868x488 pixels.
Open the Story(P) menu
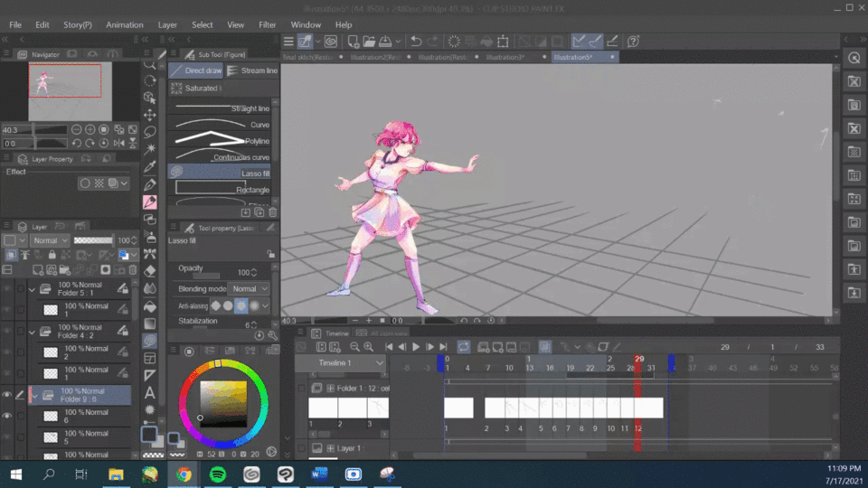pyautogui.click(x=78, y=25)
